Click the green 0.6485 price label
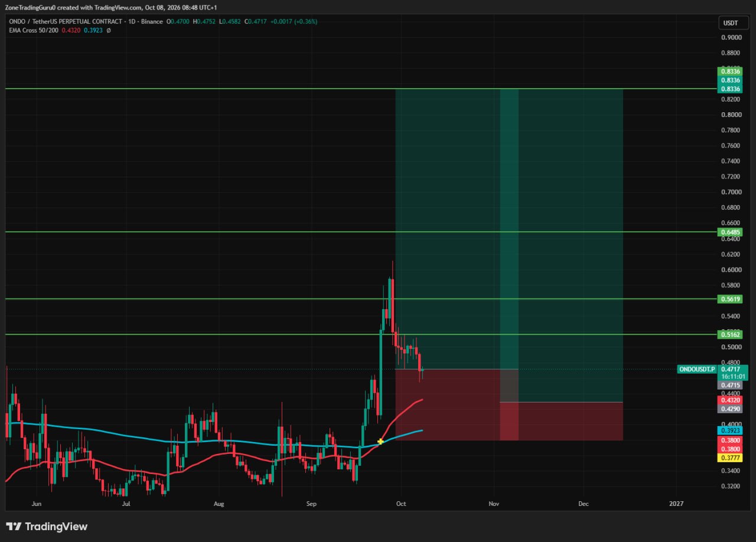The height and width of the screenshot is (542, 756). (730, 232)
